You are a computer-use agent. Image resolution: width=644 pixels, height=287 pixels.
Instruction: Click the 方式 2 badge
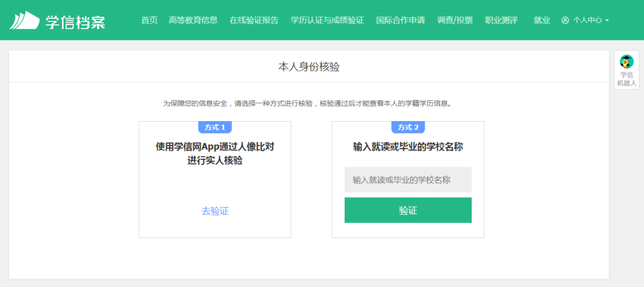(408, 127)
